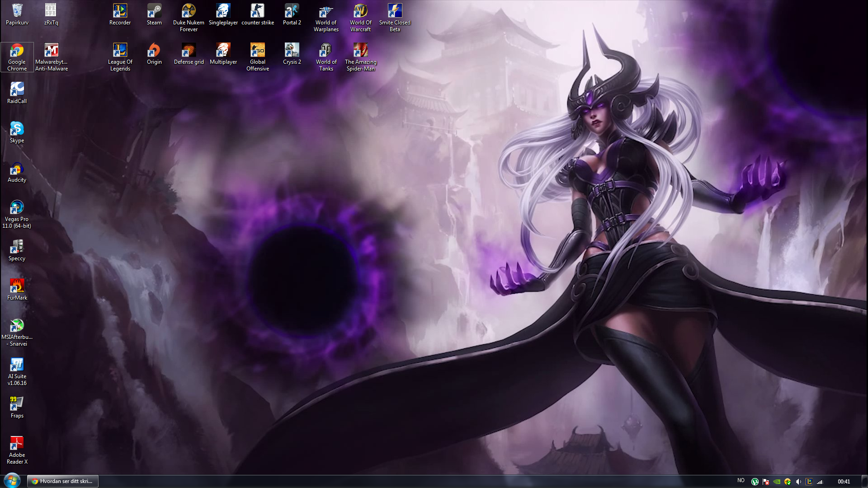Open the volume speaker tray icon

tap(798, 482)
